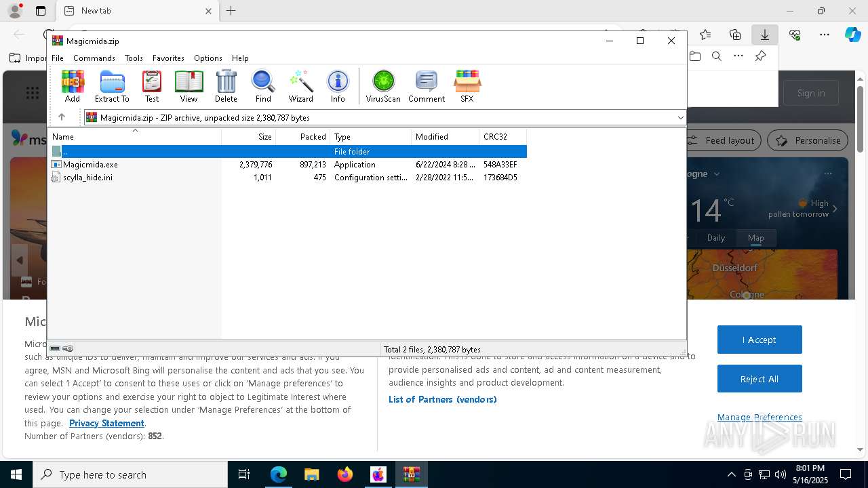Click the packed size 897,213 cell

(x=313, y=165)
